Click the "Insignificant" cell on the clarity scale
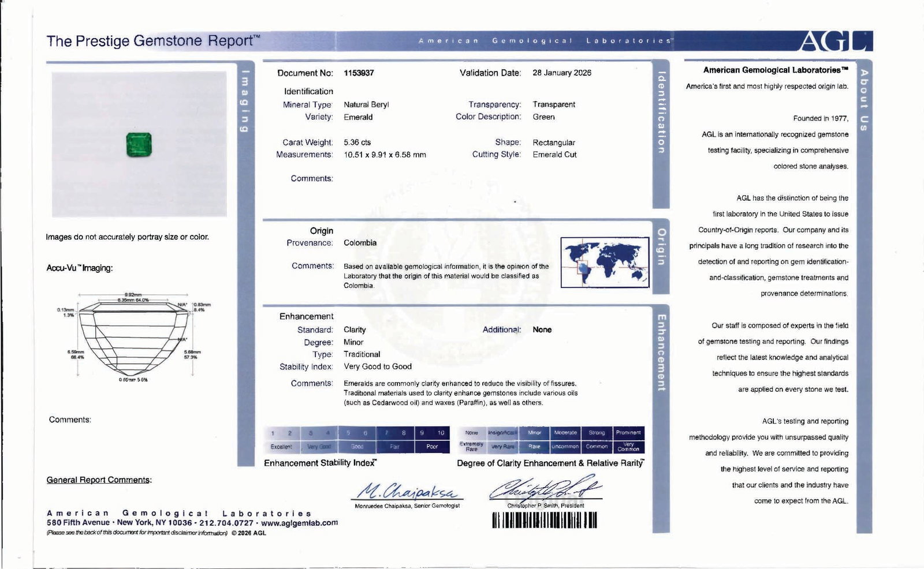Viewport: 924px width, 569px height. (503, 433)
